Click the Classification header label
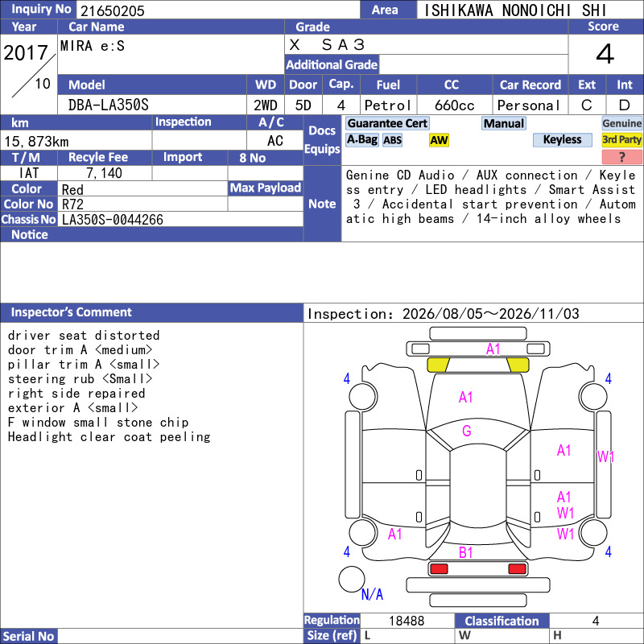 coord(502,621)
